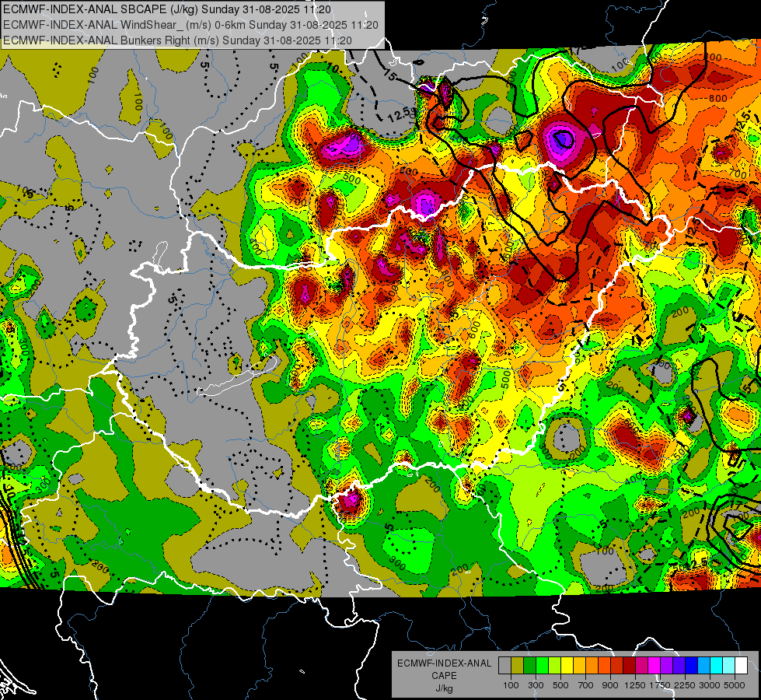Choose the bright magenta legend swatch

pyautogui.click(x=655, y=665)
